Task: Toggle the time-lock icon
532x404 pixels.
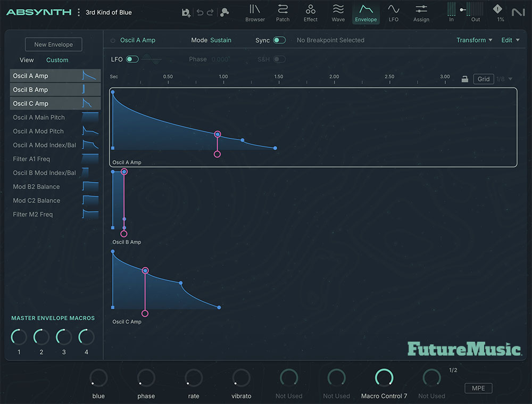Action: click(465, 79)
